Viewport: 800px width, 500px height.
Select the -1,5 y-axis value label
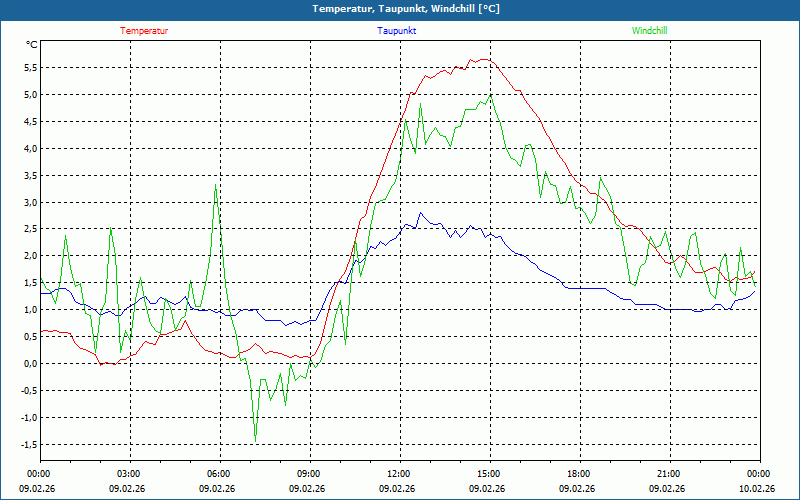[x=28, y=445]
